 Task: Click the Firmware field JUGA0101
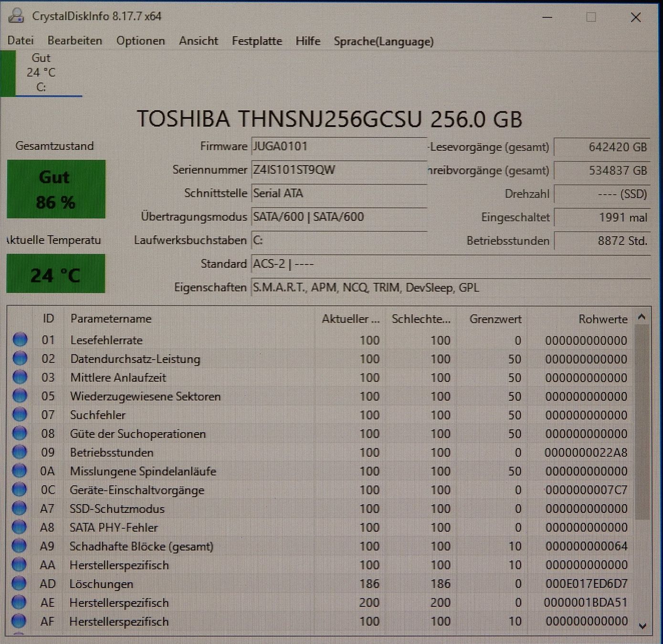339,146
